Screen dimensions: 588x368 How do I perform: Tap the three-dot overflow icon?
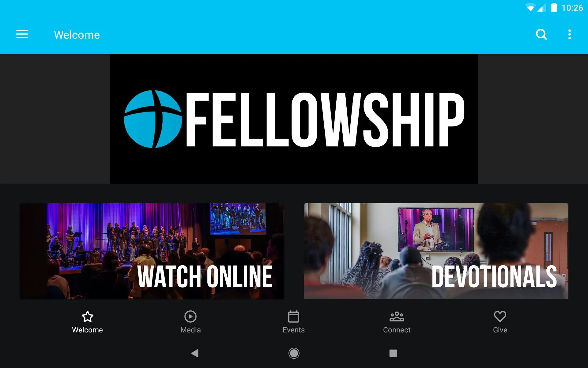[x=570, y=35]
